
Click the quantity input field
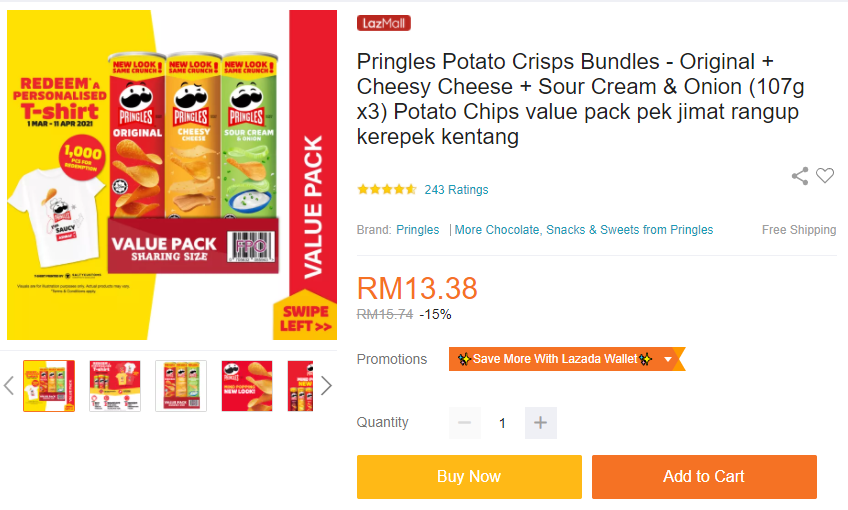pyautogui.click(x=502, y=423)
